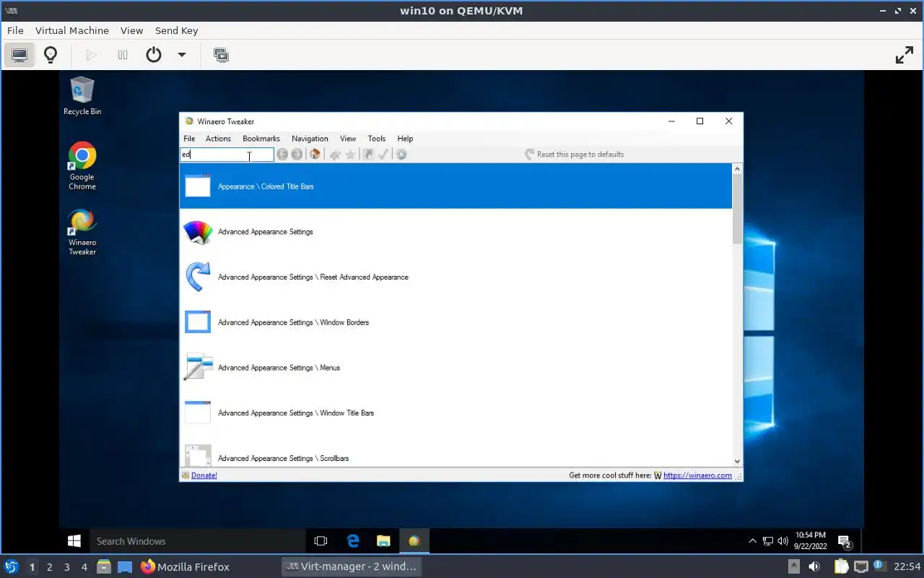Click the export shortcut arrow icon in toolbar
The height and width of the screenshot is (578, 924).
click(368, 154)
